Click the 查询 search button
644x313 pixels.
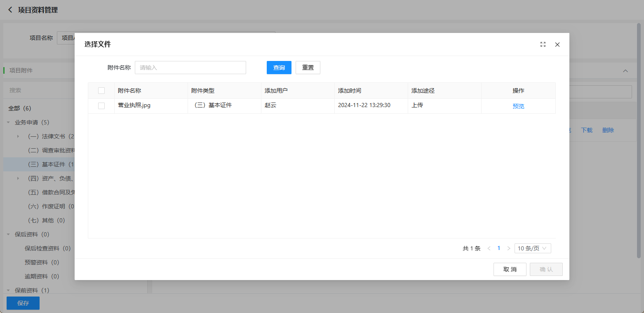click(x=279, y=68)
